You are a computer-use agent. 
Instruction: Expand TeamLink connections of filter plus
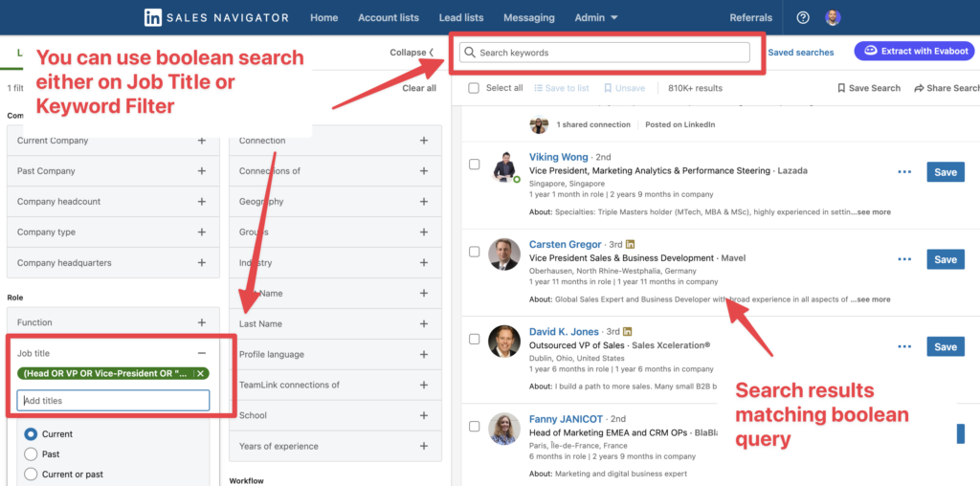(x=424, y=385)
